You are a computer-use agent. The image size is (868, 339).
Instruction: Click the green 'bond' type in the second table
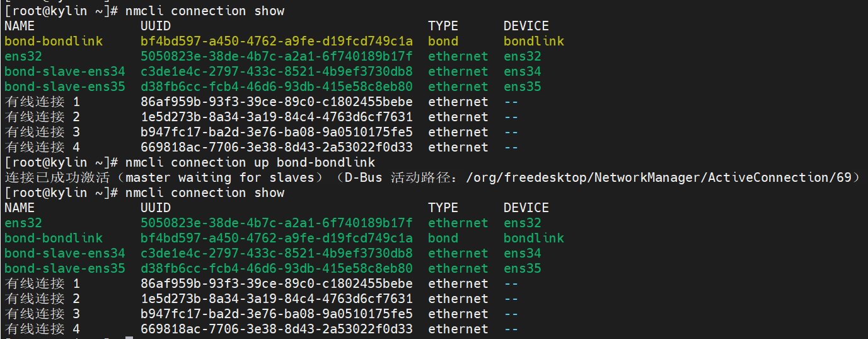tap(443, 238)
